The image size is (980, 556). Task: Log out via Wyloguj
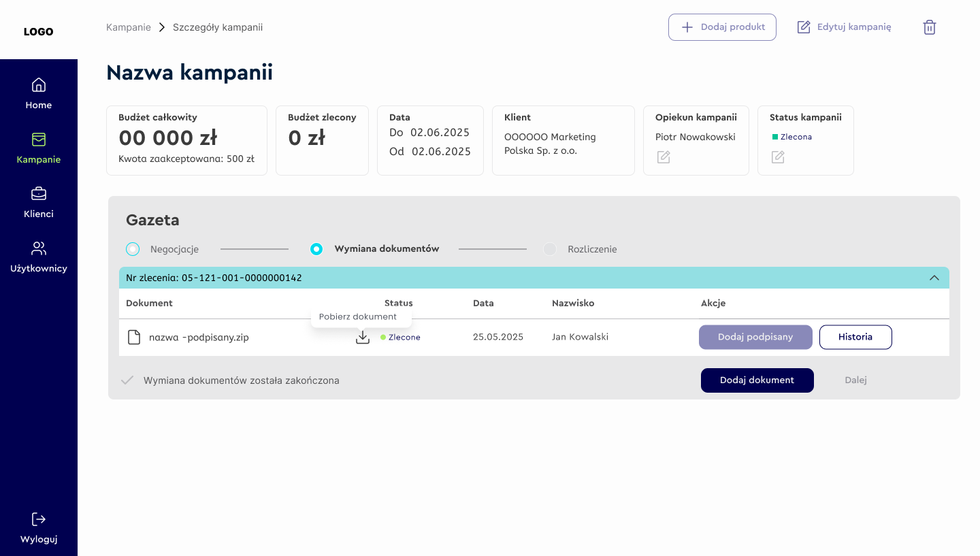[x=39, y=528]
